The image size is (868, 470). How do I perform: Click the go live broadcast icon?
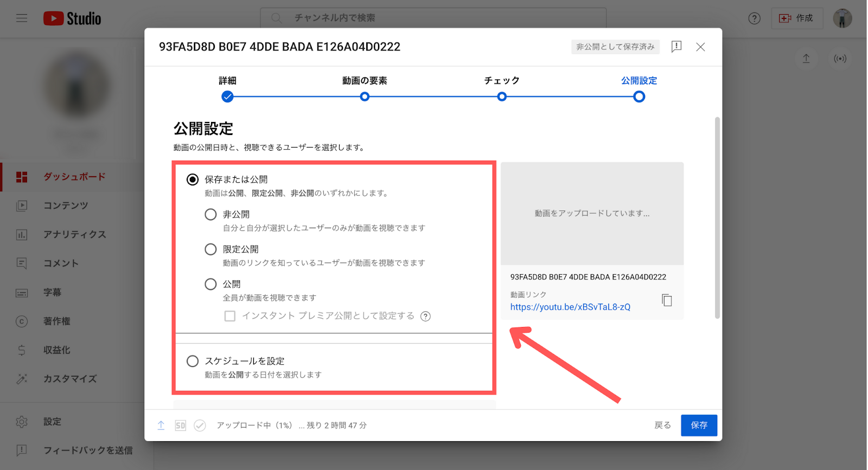tap(840, 59)
